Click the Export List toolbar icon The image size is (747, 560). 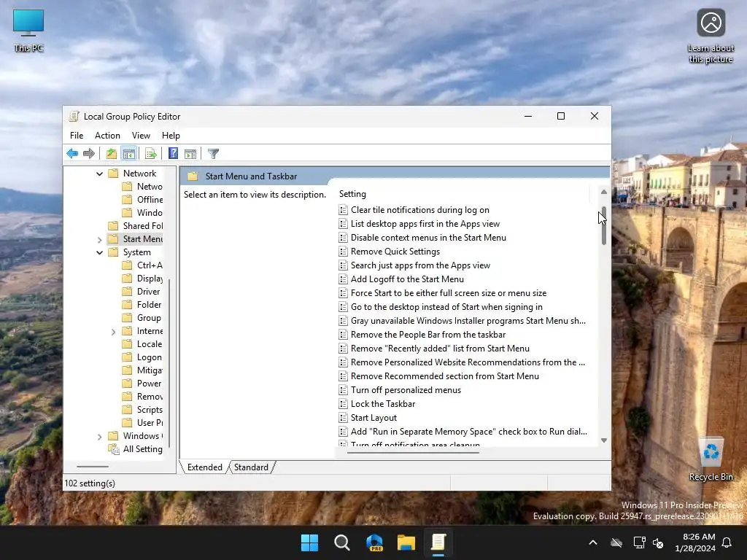coord(151,153)
